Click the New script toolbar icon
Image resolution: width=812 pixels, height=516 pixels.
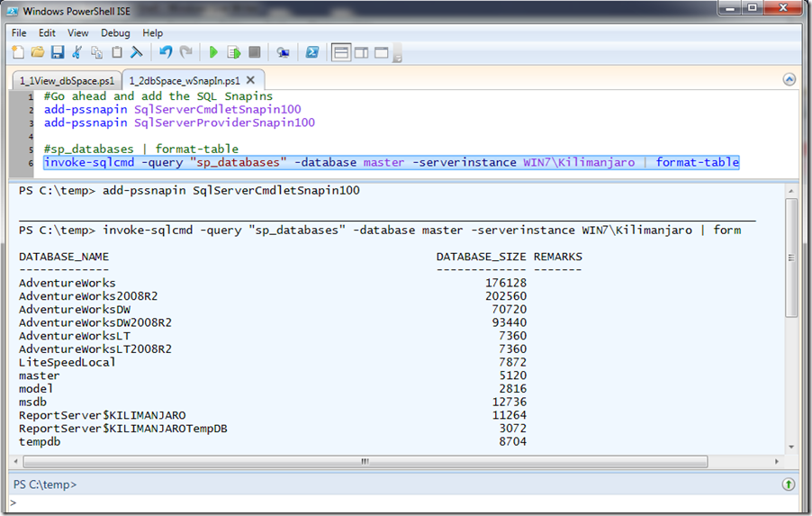coord(18,52)
